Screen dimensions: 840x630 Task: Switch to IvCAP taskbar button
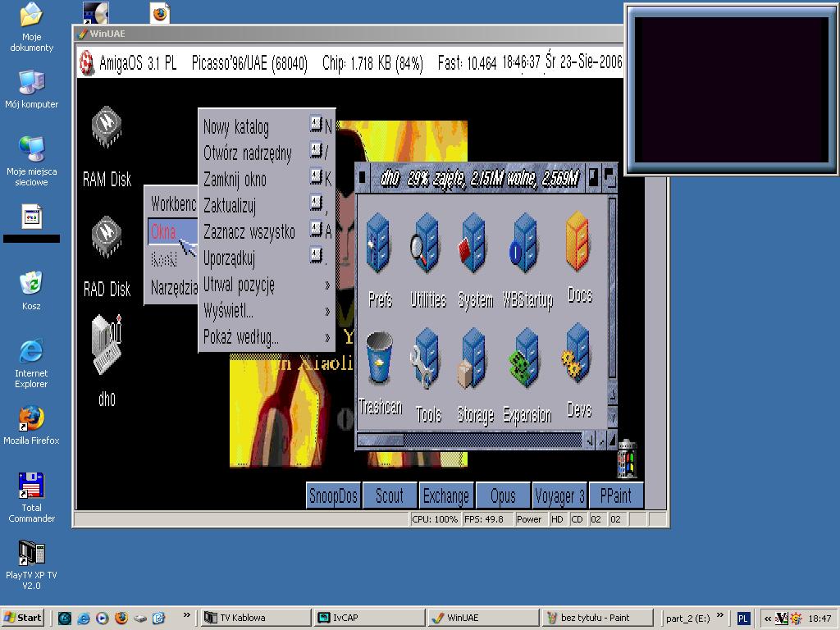point(369,618)
